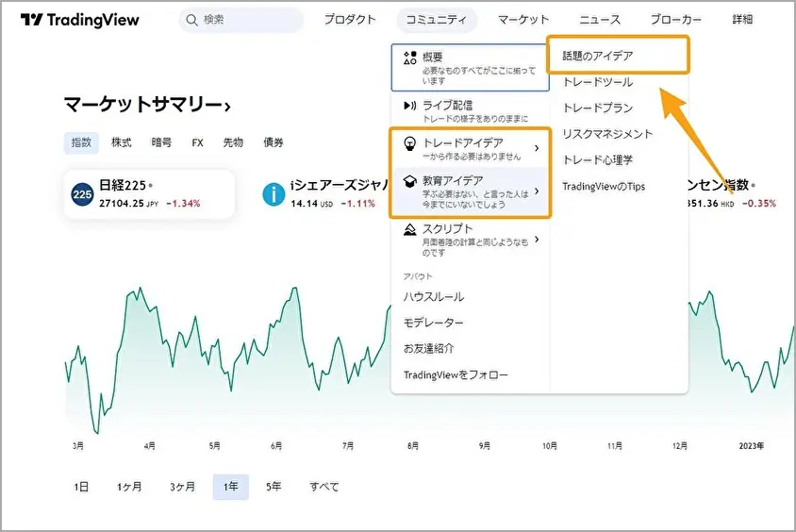The image size is (796, 532).
Task: Open リスクマネジメント submenu item
Action: (x=607, y=134)
